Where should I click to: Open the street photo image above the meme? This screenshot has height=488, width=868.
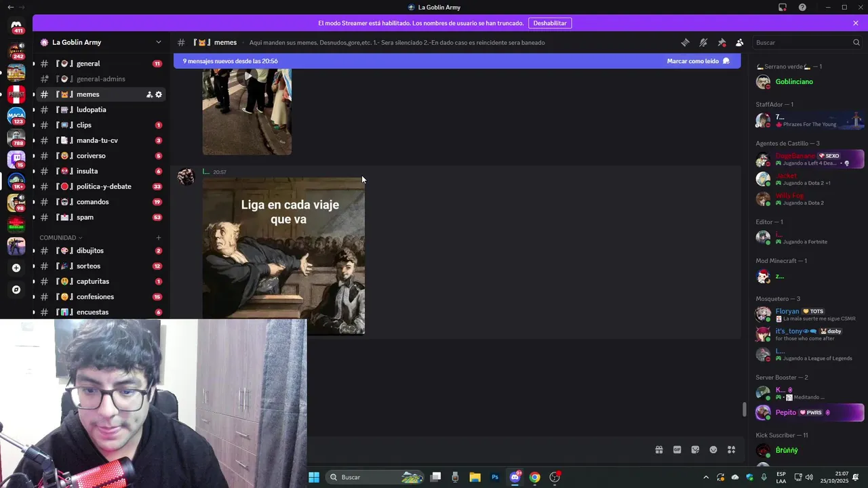pos(247,112)
